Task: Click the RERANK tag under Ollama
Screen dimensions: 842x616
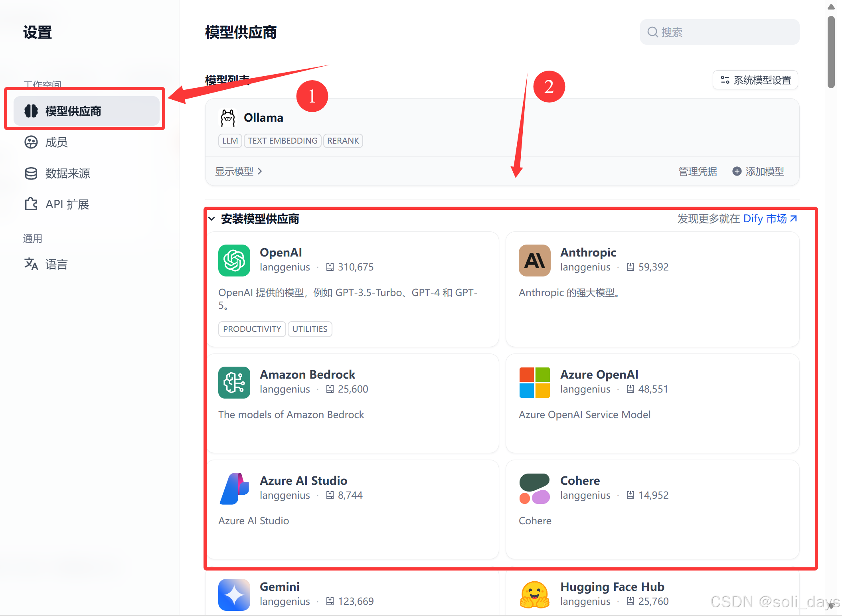Action: click(x=343, y=140)
